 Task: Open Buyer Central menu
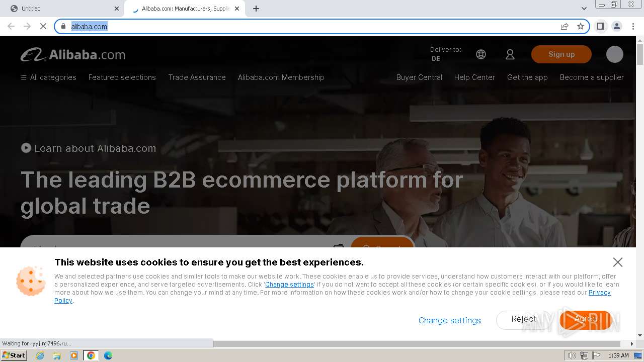(419, 77)
